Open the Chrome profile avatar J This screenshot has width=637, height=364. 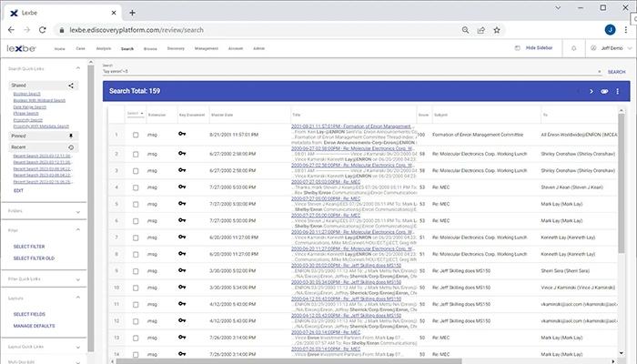[x=610, y=30]
